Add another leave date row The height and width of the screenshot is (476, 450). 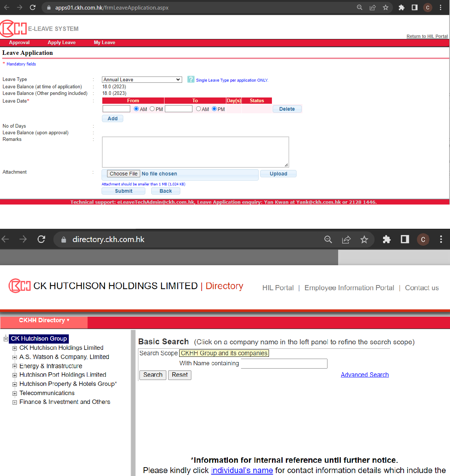click(113, 118)
